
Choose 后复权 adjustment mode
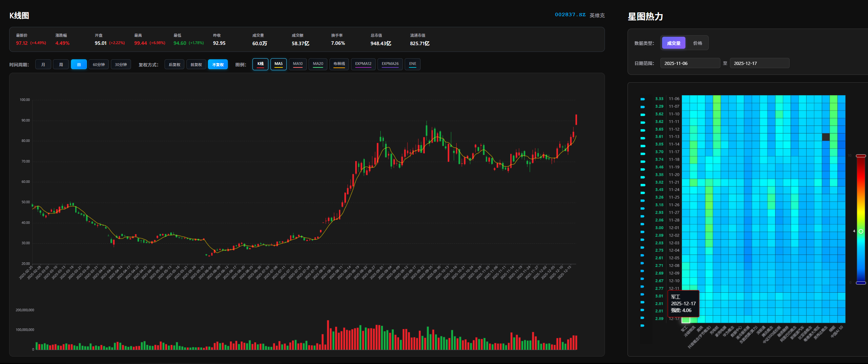[x=174, y=65]
